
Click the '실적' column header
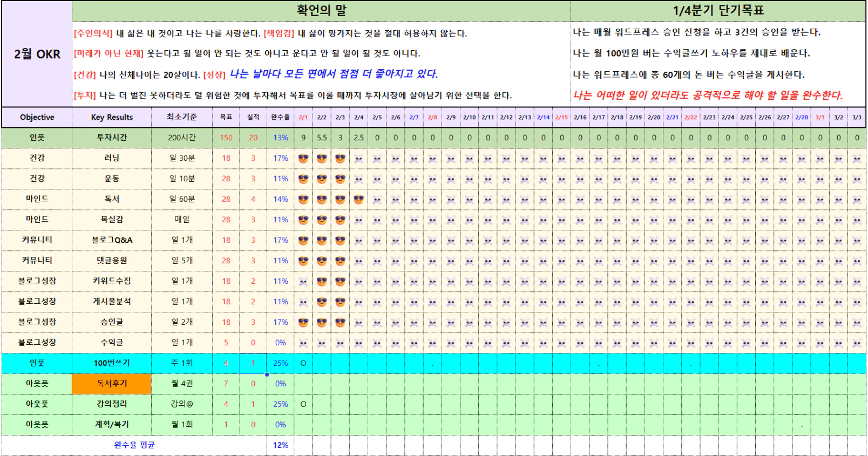click(253, 117)
